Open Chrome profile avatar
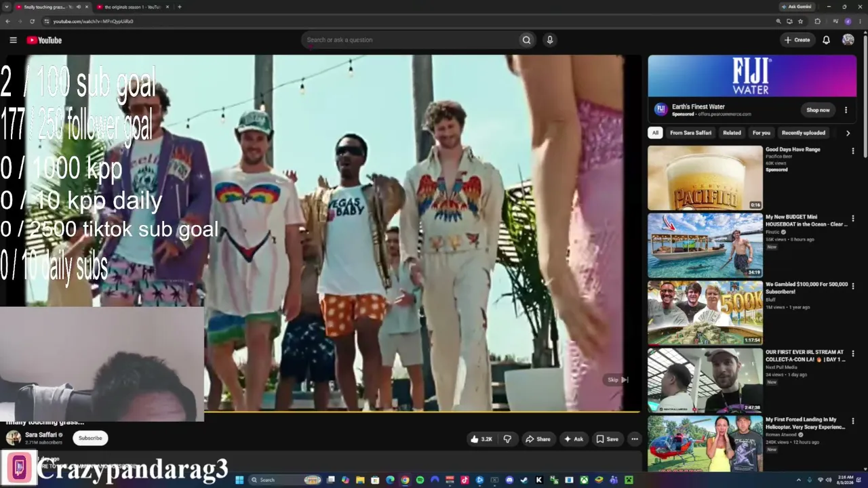The width and height of the screenshot is (868, 488). [848, 21]
